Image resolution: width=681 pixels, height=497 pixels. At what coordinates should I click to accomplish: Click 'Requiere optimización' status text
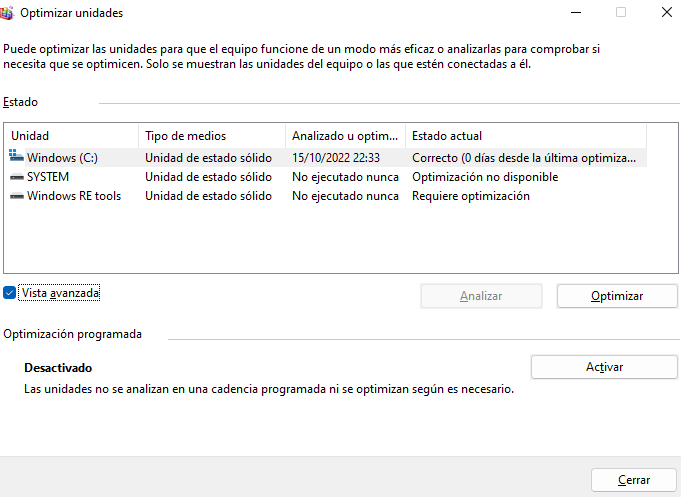[471, 196]
